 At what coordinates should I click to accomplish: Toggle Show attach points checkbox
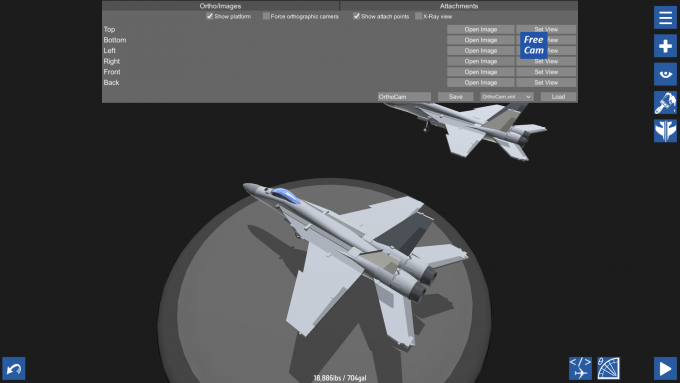pos(356,16)
